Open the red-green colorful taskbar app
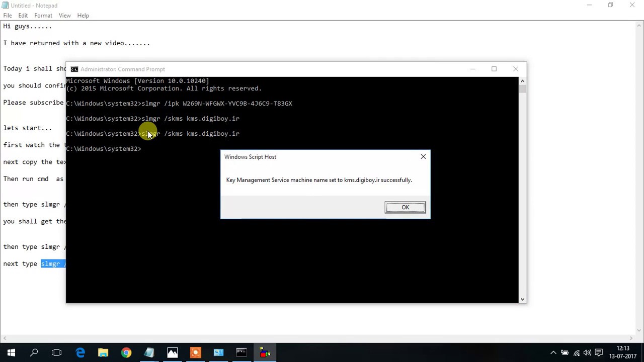 [265, 353]
